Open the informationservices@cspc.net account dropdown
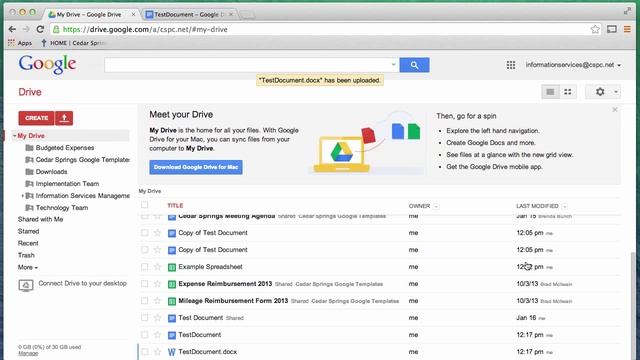This screenshot has width=640, height=360. (573, 65)
